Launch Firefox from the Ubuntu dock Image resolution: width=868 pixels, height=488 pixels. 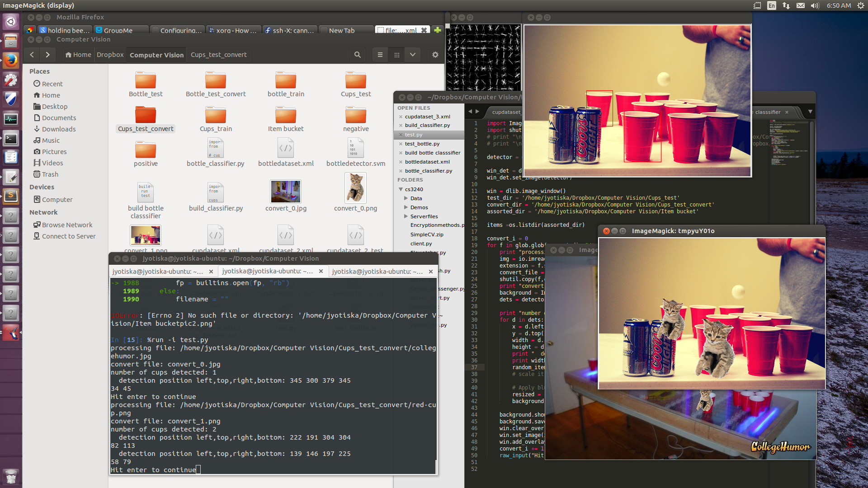pyautogui.click(x=11, y=61)
